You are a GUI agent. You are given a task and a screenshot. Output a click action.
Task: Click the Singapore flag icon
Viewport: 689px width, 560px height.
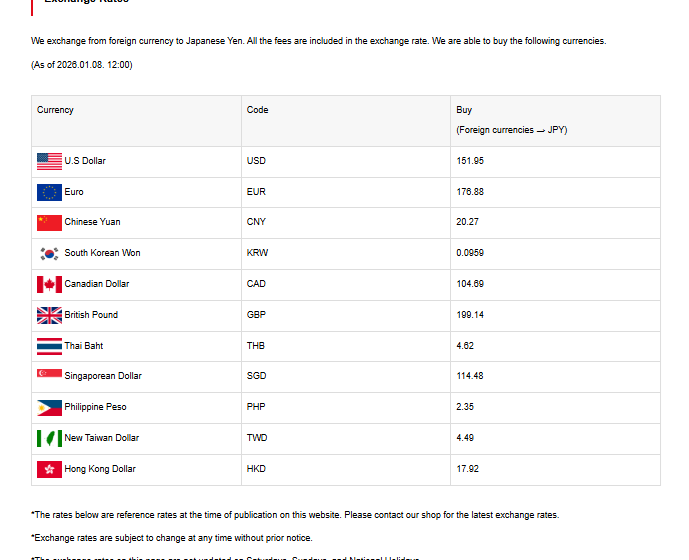[49, 375]
